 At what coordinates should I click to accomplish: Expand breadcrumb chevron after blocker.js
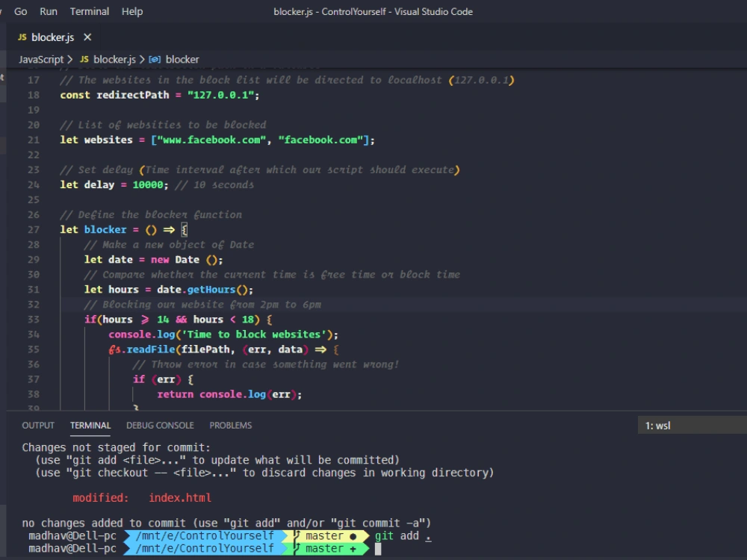pos(142,60)
